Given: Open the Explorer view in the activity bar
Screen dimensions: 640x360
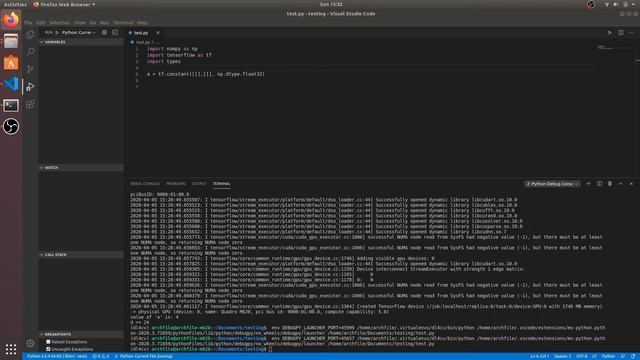Looking at the screenshot, I should point(30,35).
